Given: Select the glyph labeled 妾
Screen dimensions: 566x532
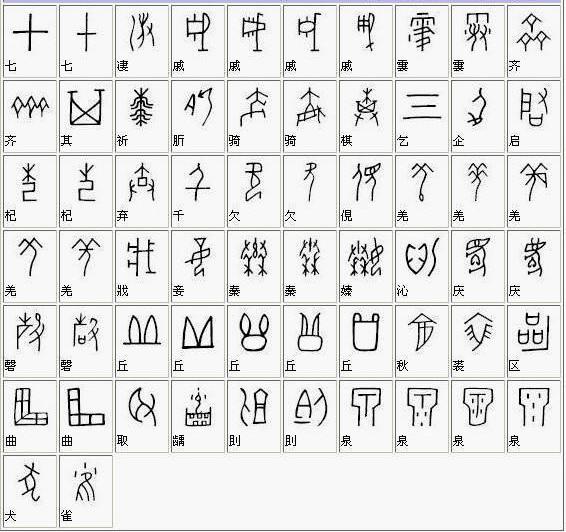Looking at the screenshot, I should (198, 267).
